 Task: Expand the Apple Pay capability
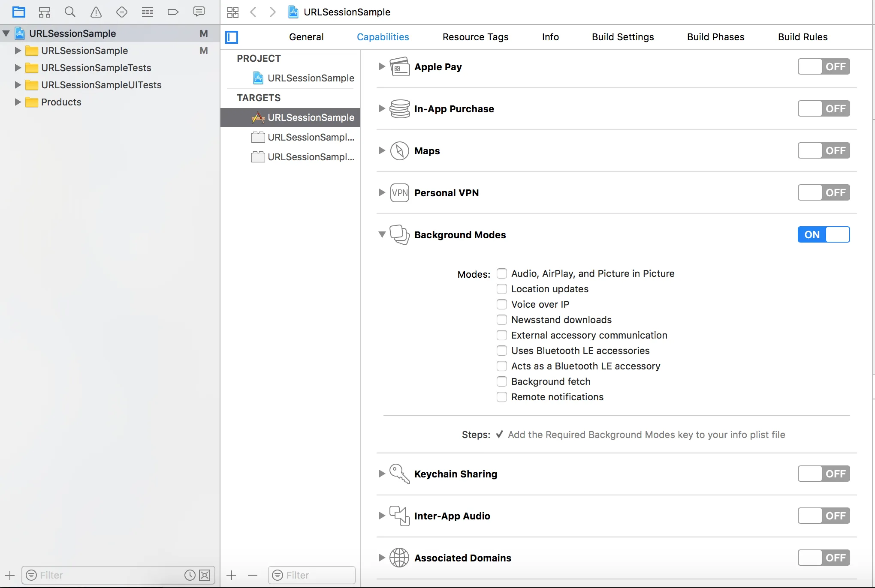pos(382,66)
